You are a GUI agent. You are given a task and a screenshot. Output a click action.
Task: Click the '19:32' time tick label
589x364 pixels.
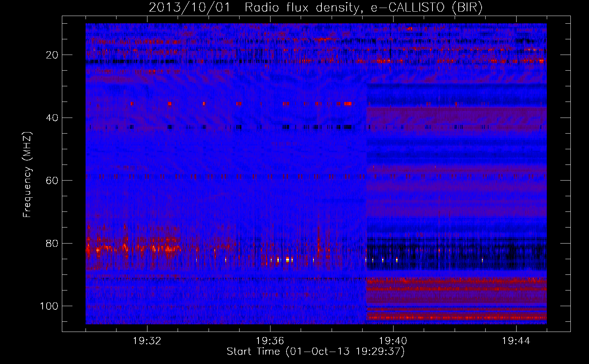point(147,341)
